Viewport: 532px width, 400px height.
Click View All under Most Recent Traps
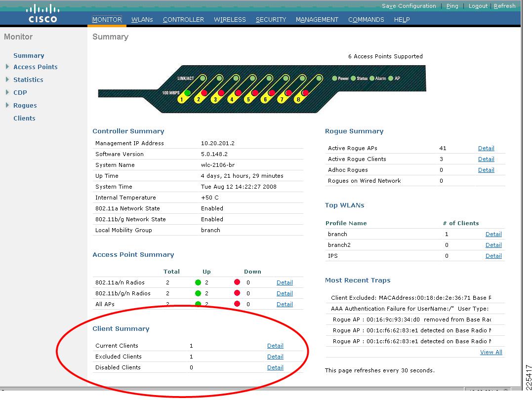click(x=491, y=352)
